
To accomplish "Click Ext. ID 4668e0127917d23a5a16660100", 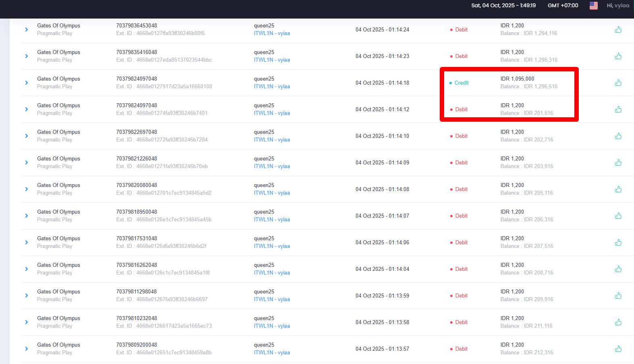I will [164, 87].
